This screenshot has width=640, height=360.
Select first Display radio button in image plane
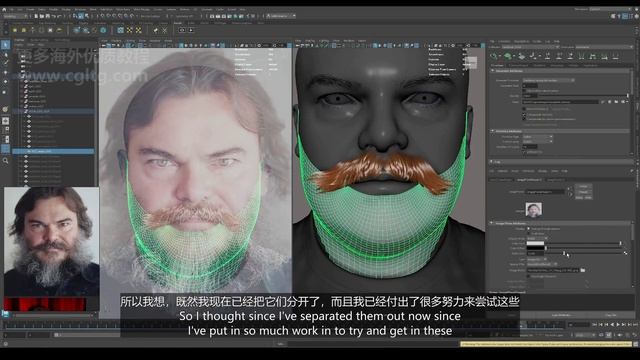pyautogui.click(x=529, y=229)
